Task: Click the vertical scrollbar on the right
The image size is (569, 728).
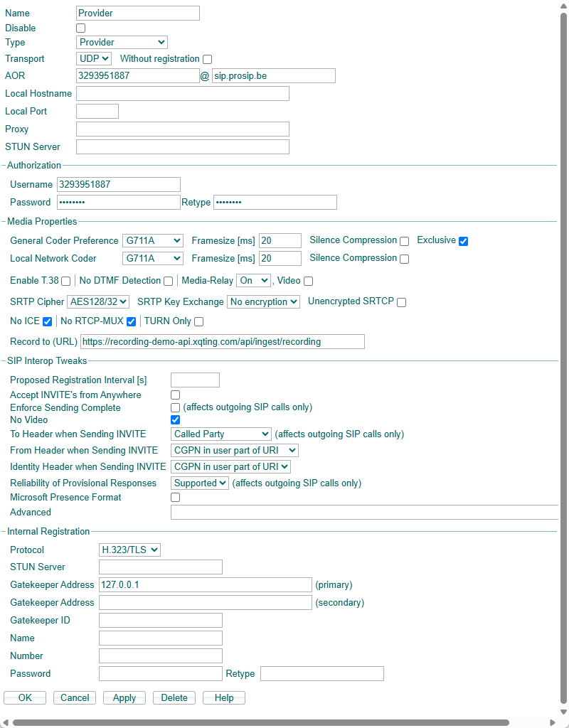Action: tap(563, 355)
